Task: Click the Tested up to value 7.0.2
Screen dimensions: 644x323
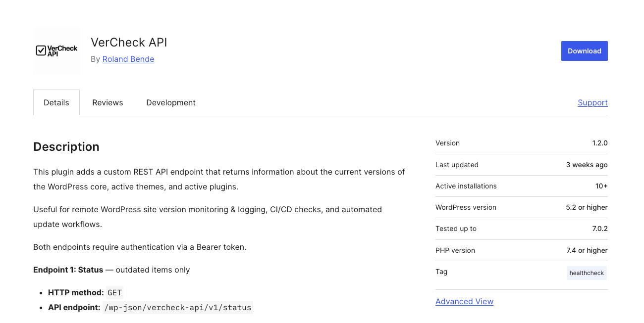Action: pyautogui.click(x=600, y=229)
